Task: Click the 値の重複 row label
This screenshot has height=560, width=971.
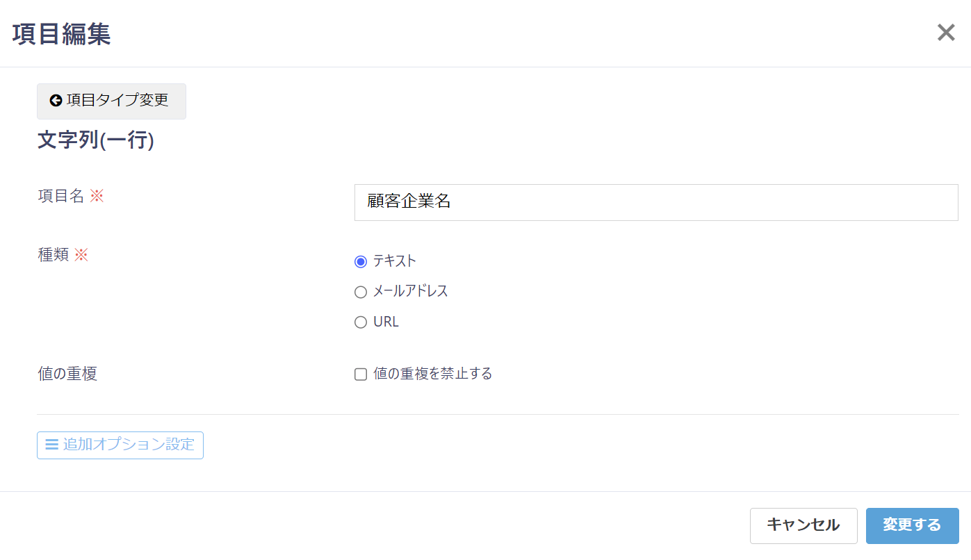Action: (67, 374)
